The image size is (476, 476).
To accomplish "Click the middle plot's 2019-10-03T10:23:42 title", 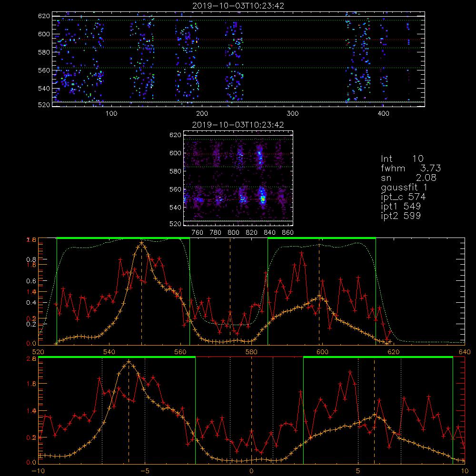I will pyautogui.click(x=238, y=125).
